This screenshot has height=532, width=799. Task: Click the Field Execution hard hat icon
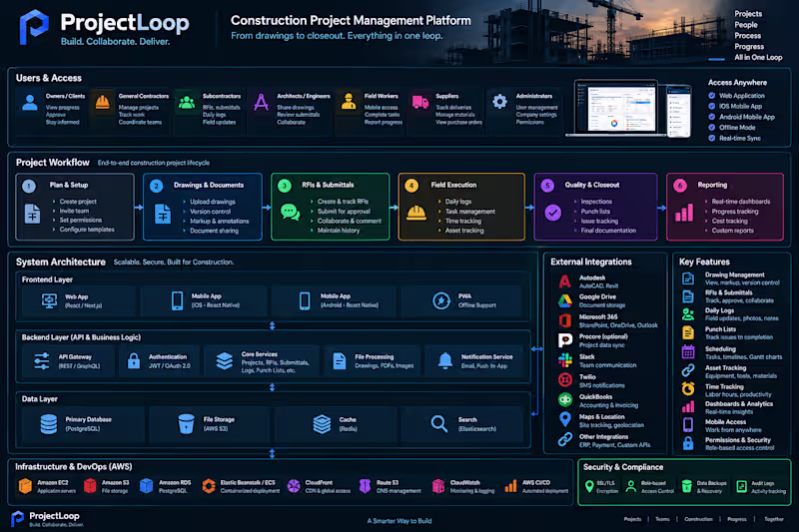[416, 213]
